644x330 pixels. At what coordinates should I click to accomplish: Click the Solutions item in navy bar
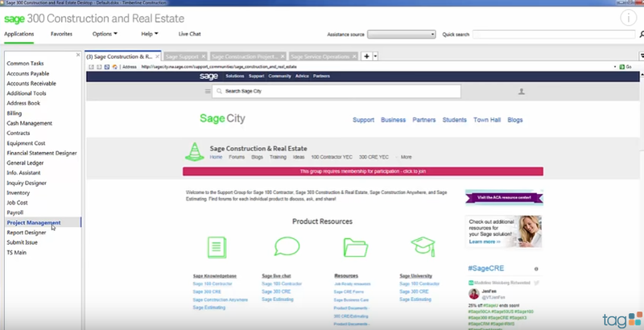click(235, 76)
